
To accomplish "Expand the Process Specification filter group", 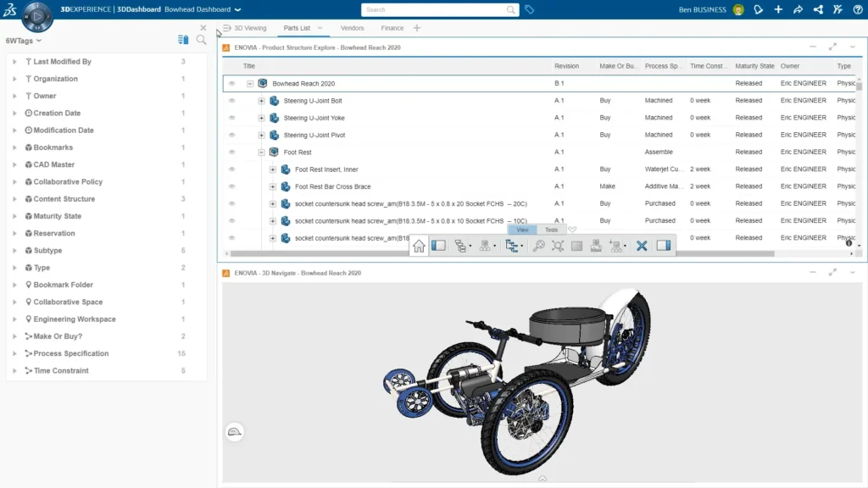I will pyautogui.click(x=15, y=353).
